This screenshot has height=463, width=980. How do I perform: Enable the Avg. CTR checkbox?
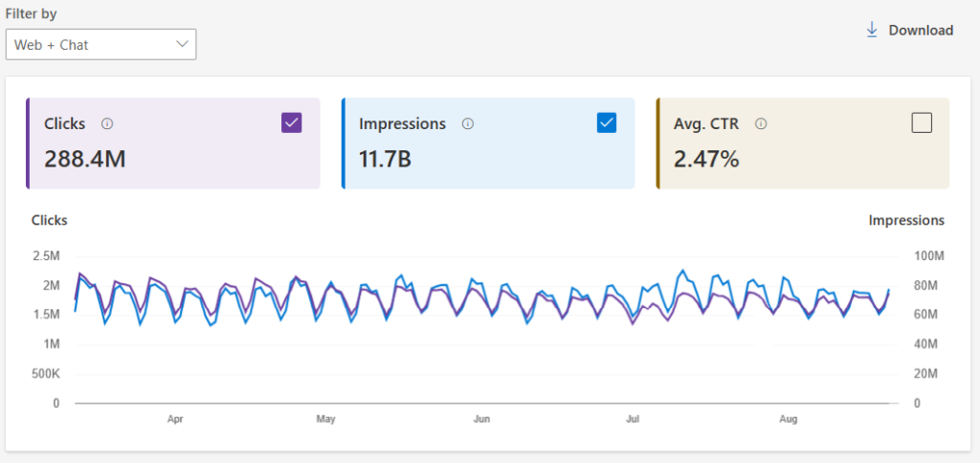[922, 123]
